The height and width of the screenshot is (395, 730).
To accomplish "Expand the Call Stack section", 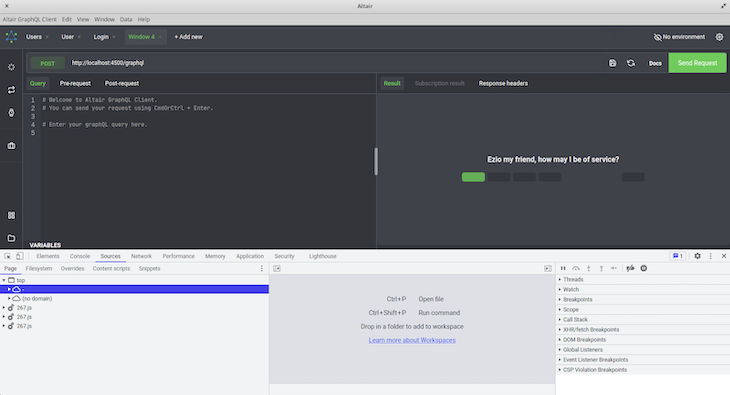I will [575, 320].
